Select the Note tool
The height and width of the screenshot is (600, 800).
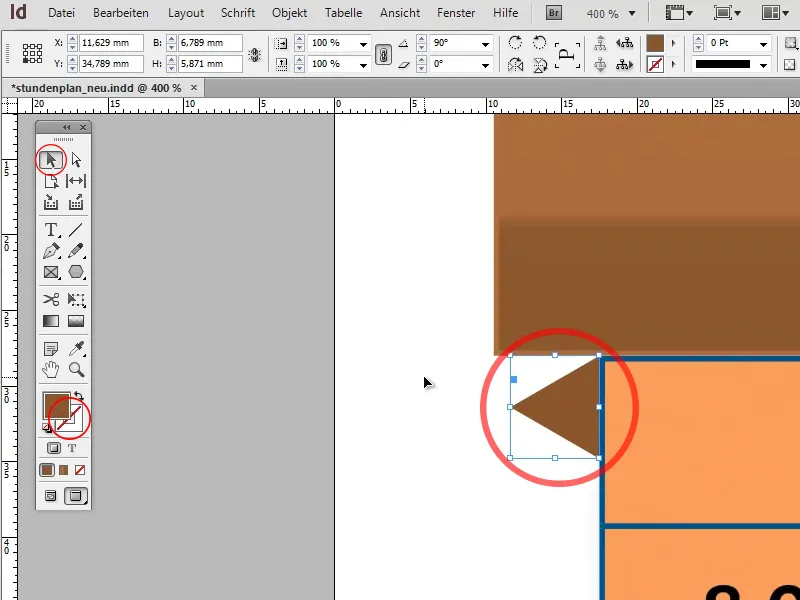(51, 348)
